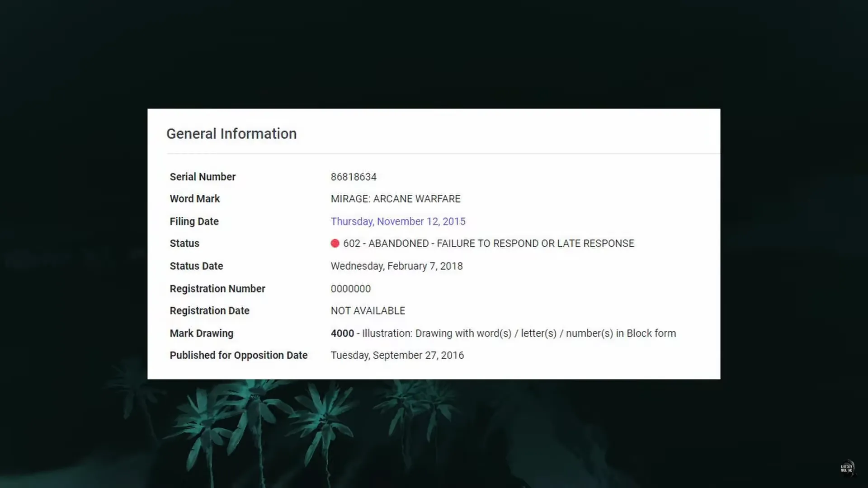Click the Serial Number label

203,177
